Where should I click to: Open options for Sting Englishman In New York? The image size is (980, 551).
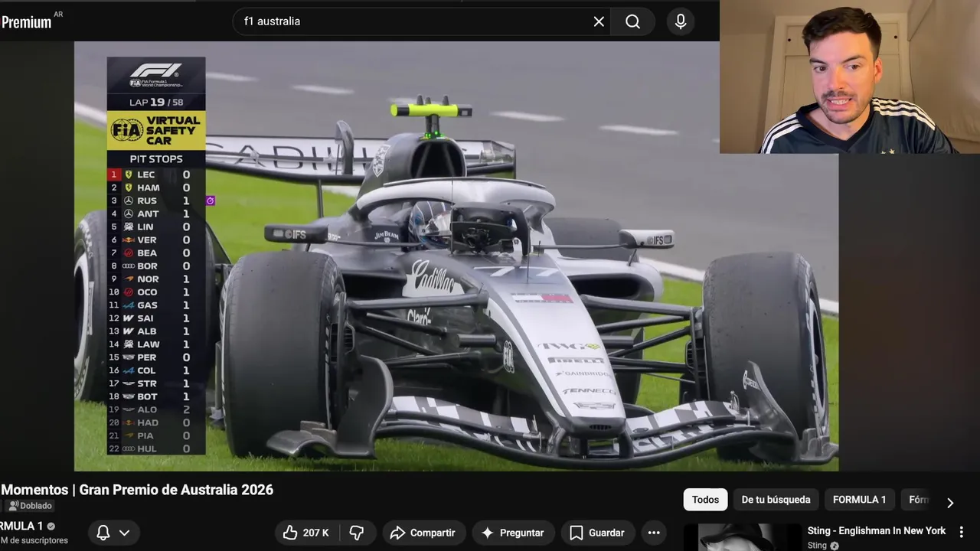click(x=962, y=532)
